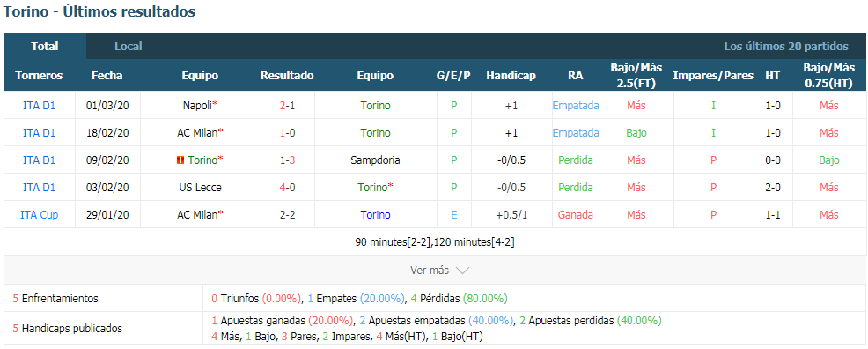Expand results with the Ver más chevron
Viewport: 868px width, 349px height.
pyautogui.click(x=462, y=271)
